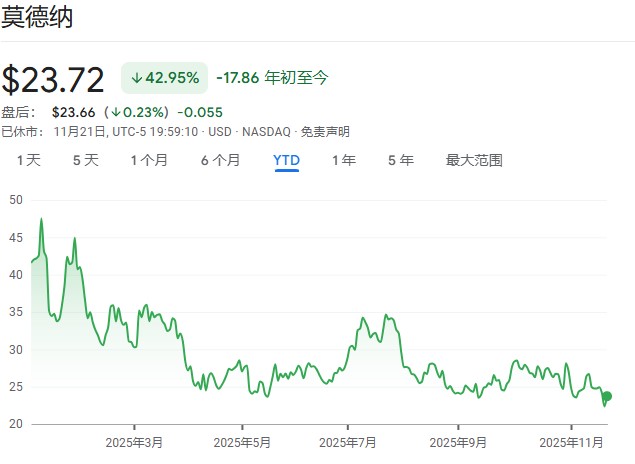635x464 pixels.
Task: Open the 免责声明 disclaimer link
Action: tap(325, 132)
